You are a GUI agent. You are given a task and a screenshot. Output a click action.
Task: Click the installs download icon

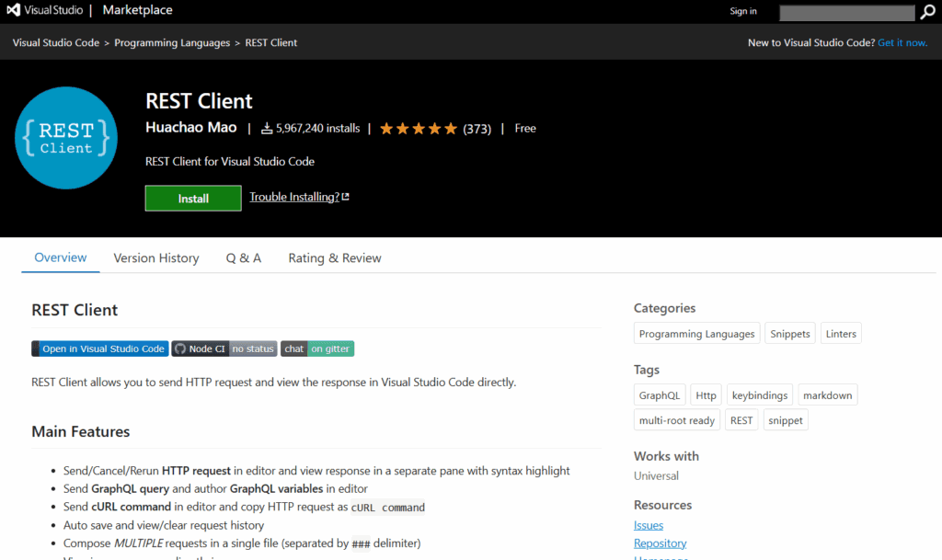[x=267, y=129]
